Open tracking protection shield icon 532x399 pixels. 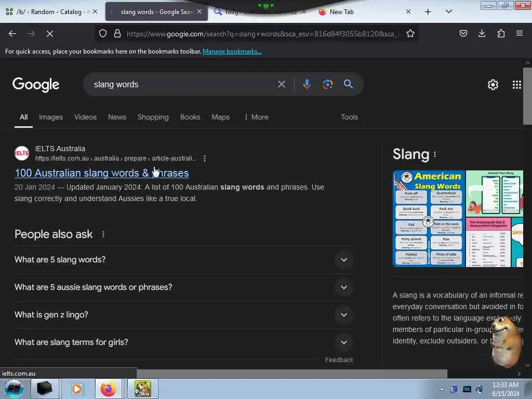pyautogui.click(x=103, y=34)
